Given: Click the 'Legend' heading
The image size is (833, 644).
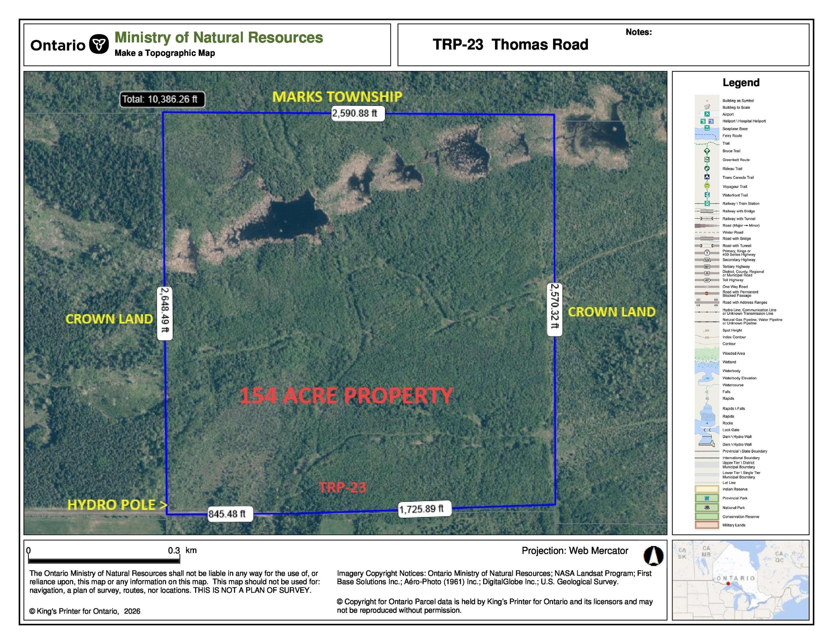Looking at the screenshot, I should tap(741, 82).
